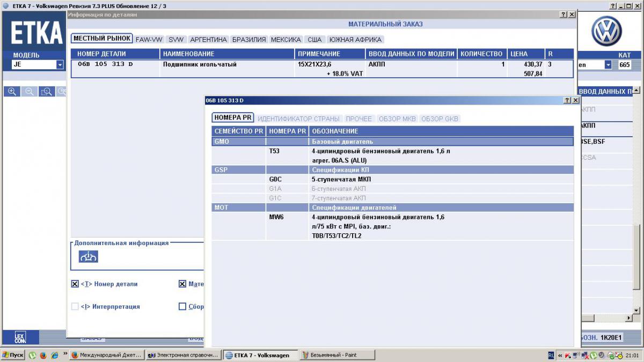The image size is (644, 362).
Task: Open uTorrent quick launch icon in taskbar
Action: (32, 355)
